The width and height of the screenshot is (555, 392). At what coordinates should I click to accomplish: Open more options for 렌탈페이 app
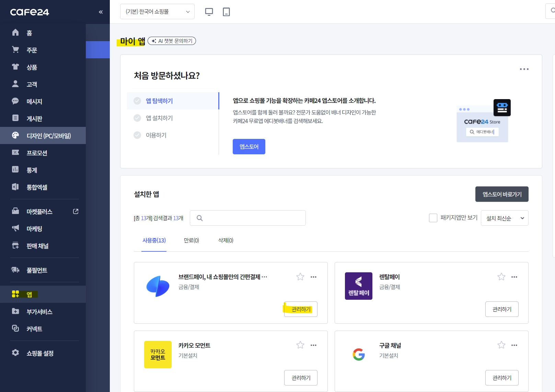[514, 277]
